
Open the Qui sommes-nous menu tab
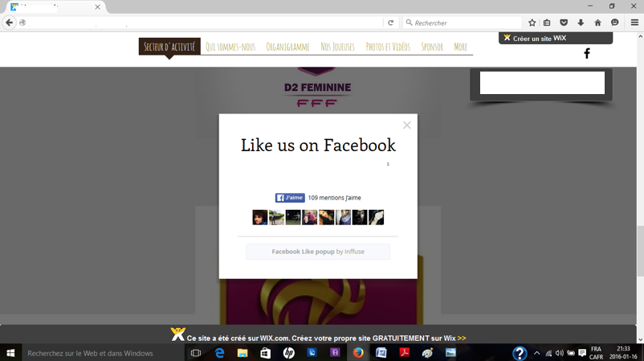click(230, 47)
